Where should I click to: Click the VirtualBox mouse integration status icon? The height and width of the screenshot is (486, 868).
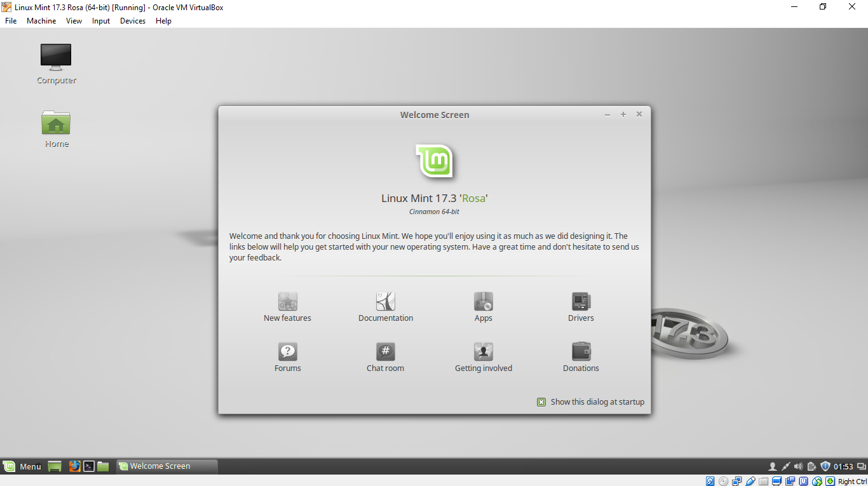tap(817, 481)
